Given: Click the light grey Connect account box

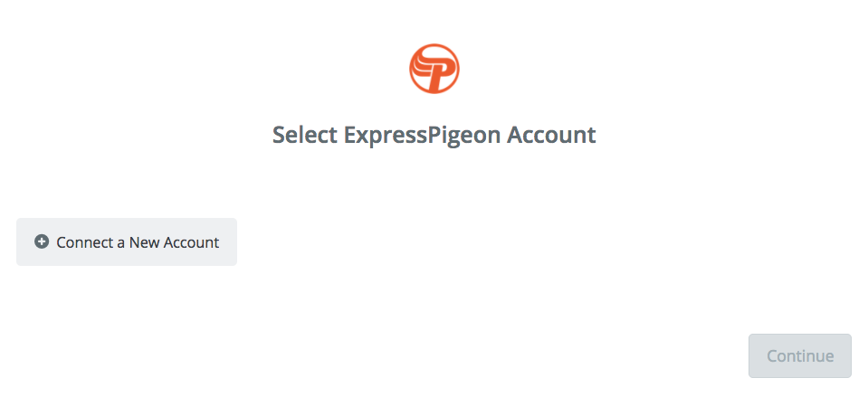Looking at the screenshot, I should pos(127,241).
